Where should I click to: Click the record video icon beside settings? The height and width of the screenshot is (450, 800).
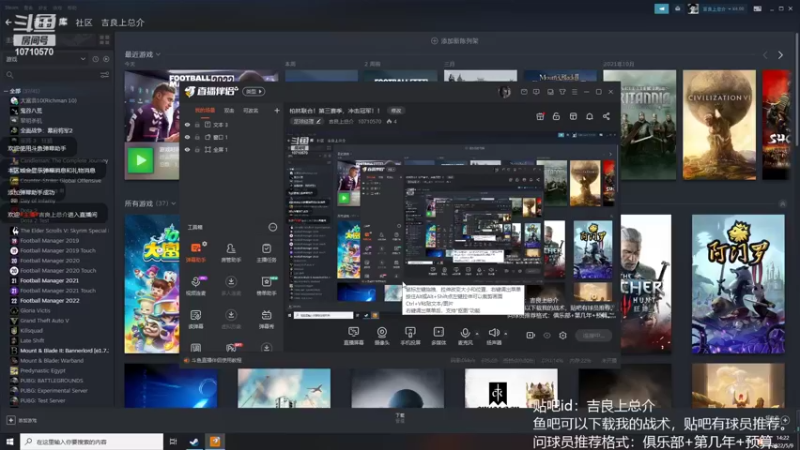[x=531, y=335]
